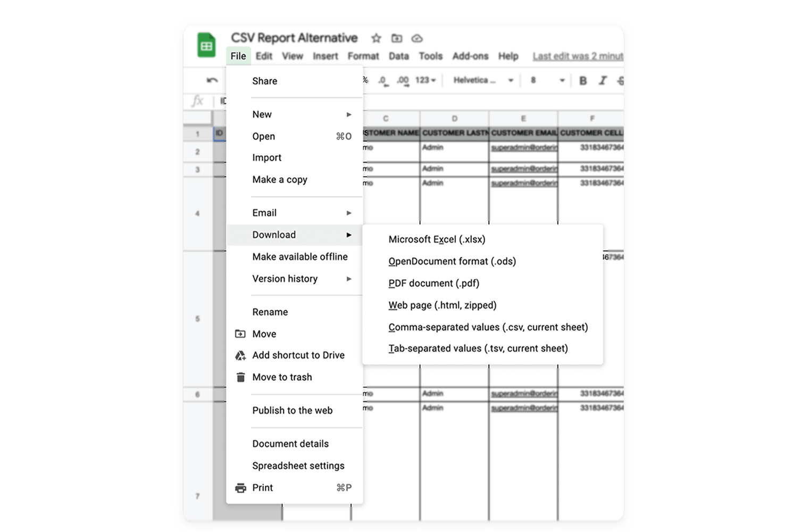Open the Format menu
The width and height of the screenshot is (809, 532).
[363, 56]
